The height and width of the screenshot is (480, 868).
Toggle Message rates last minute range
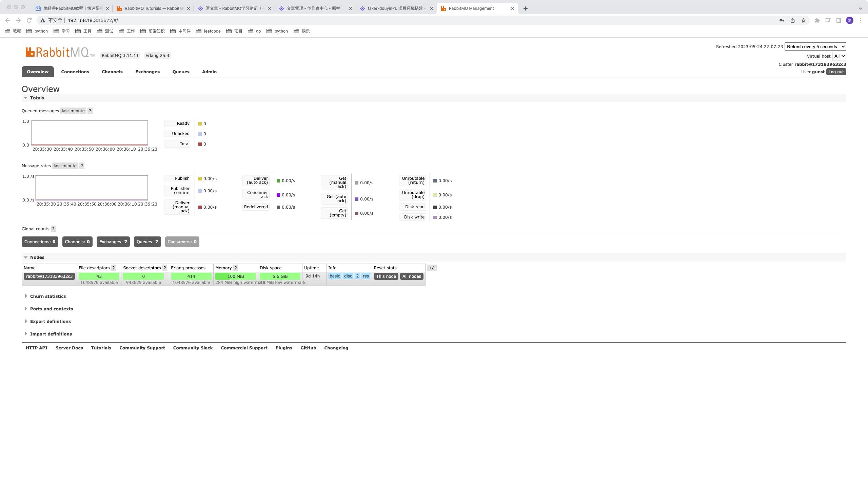[65, 166]
